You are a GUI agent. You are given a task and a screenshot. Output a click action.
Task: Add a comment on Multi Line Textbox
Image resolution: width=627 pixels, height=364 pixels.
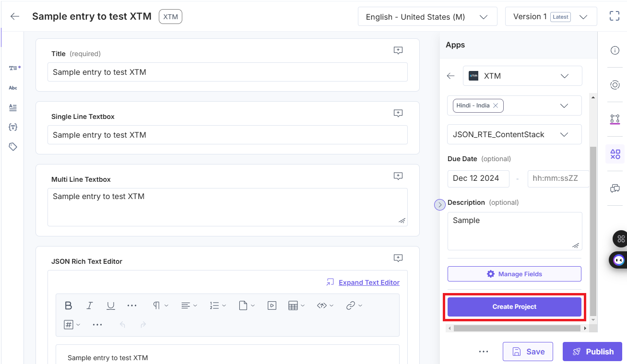(398, 176)
